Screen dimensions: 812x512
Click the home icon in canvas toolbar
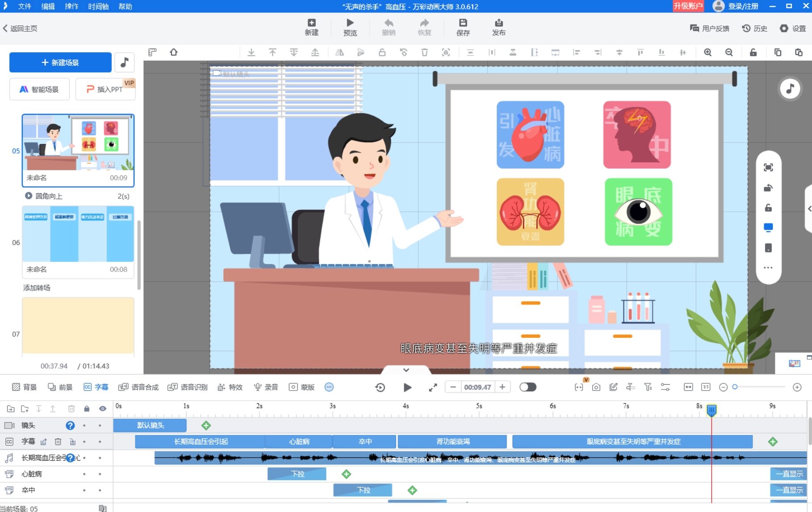[x=173, y=52]
